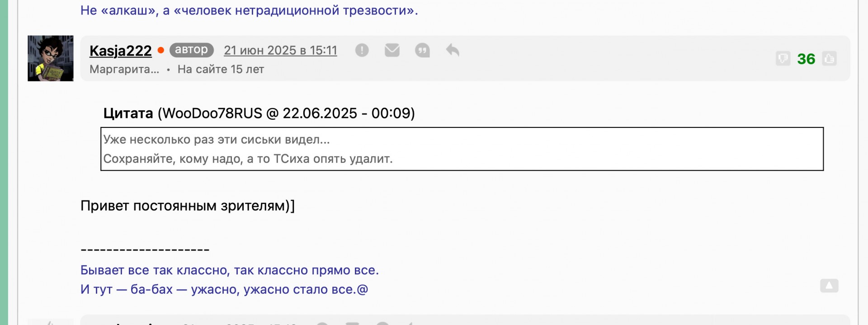
Task: Click the "автор" badge
Action: [192, 50]
